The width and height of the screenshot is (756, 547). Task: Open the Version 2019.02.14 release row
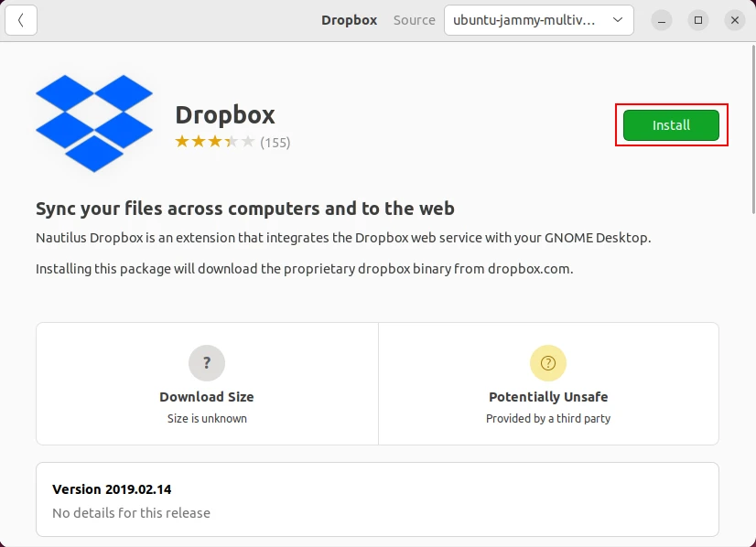(x=377, y=499)
